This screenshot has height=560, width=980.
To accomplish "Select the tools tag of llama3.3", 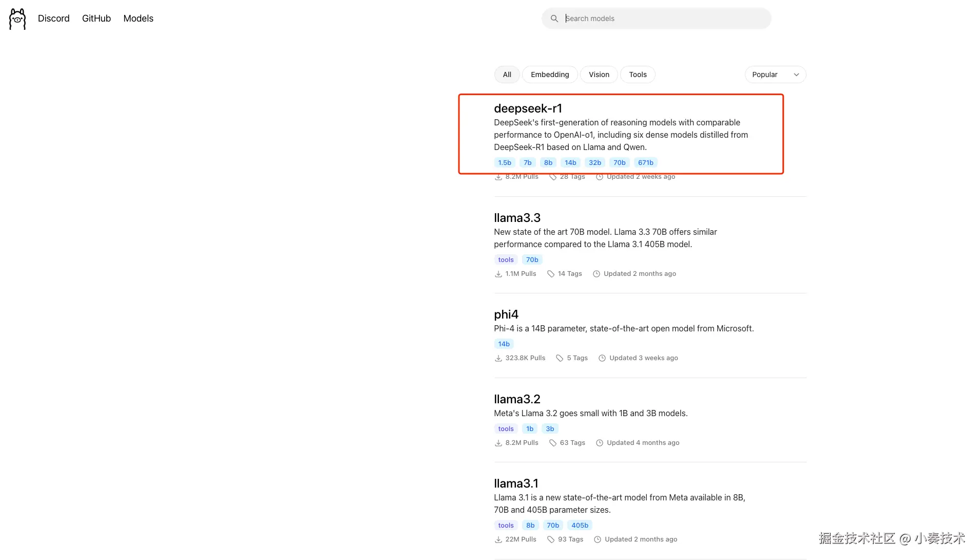I will pyautogui.click(x=506, y=260).
